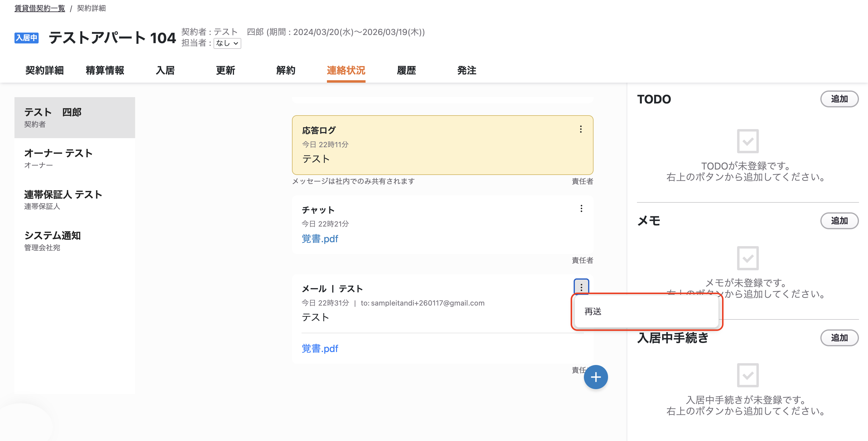Select contact 連帯保証人 テスト

[x=74, y=199]
